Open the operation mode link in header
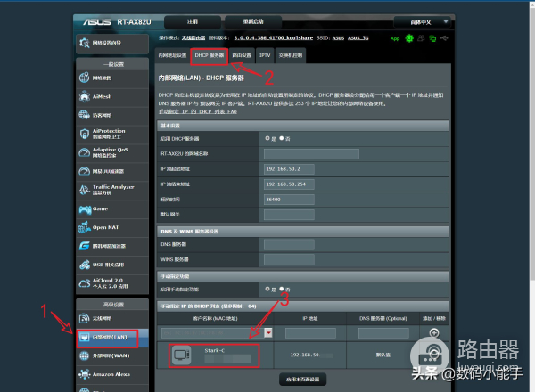The image size is (535, 392). point(193,37)
